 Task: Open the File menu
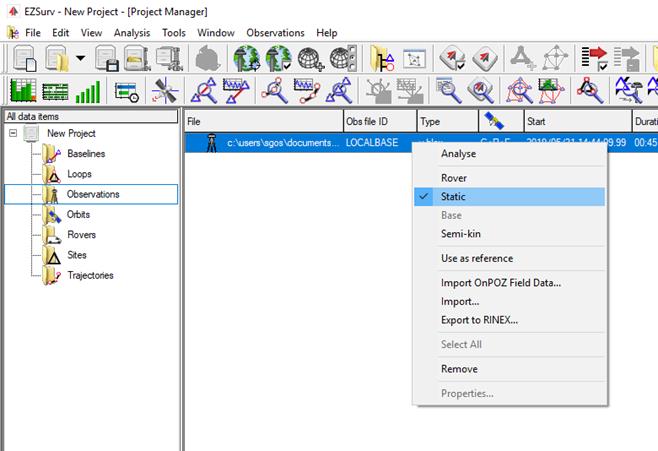33,33
